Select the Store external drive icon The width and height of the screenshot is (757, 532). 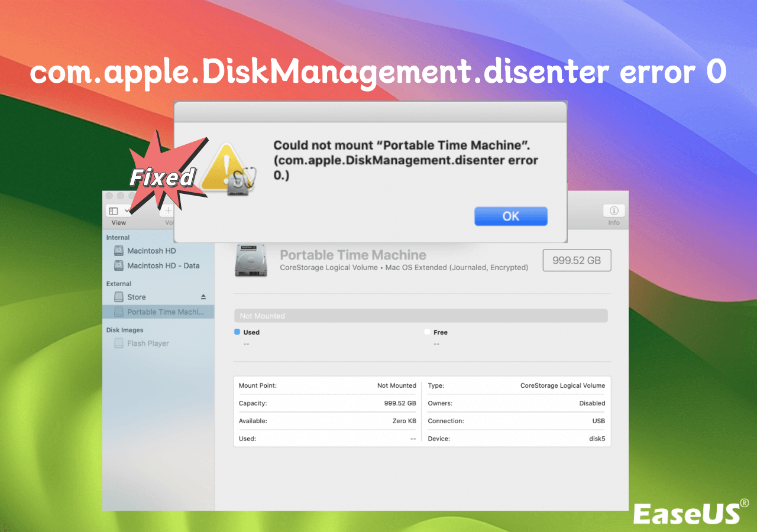[x=119, y=297]
